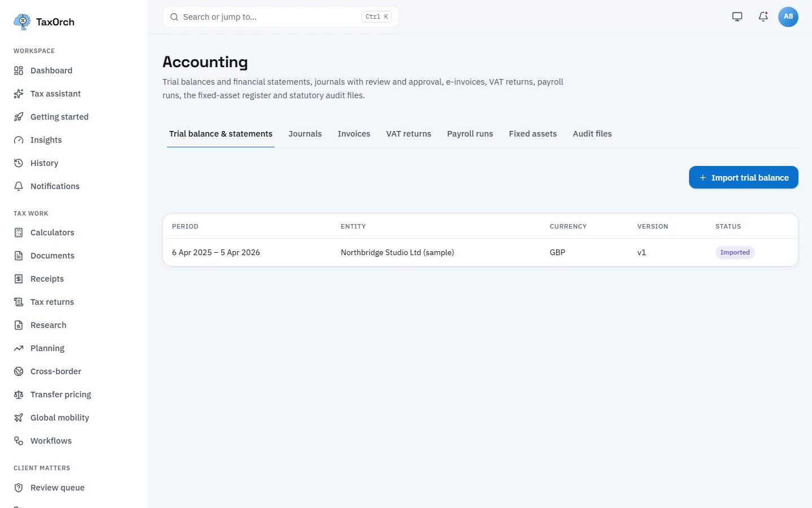Click the GBP currency cell
Image resolution: width=812 pixels, height=508 pixels.
point(557,252)
